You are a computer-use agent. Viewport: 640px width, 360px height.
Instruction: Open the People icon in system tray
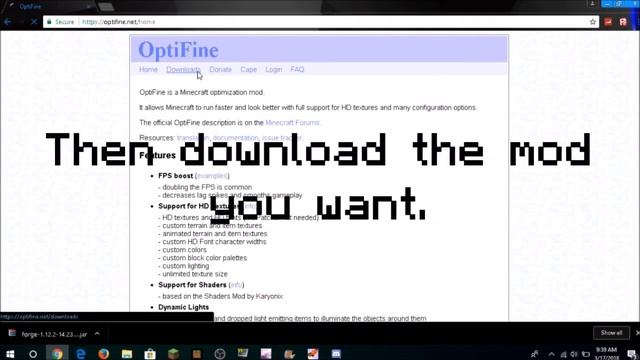(x=535, y=354)
